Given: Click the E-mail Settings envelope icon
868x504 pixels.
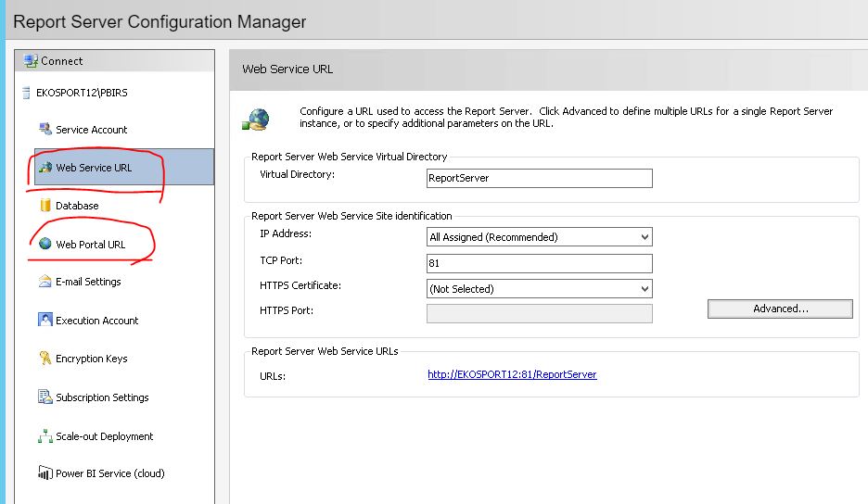Looking at the screenshot, I should coord(45,281).
